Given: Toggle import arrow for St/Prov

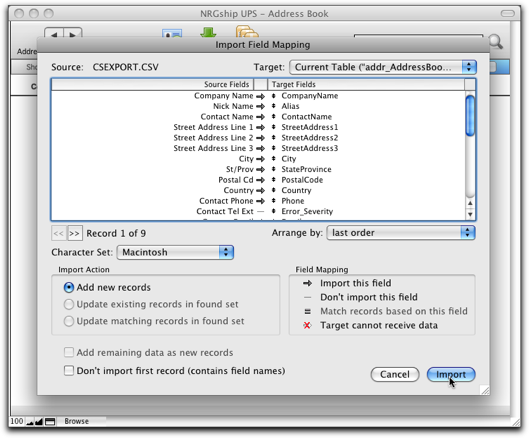Looking at the screenshot, I should pyautogui.click(x=260, y=169).
